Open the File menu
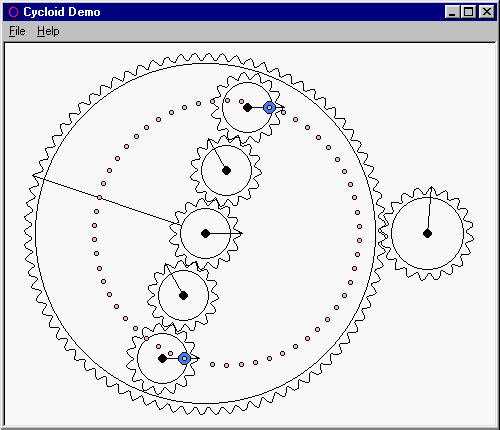This screenshot has height=430, width=500. [17, 31]
